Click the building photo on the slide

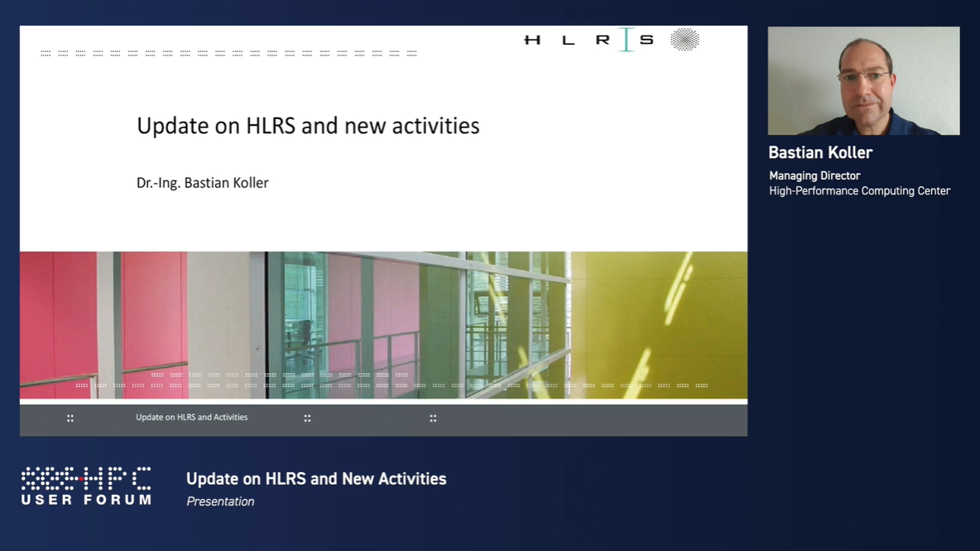(383, 325)
